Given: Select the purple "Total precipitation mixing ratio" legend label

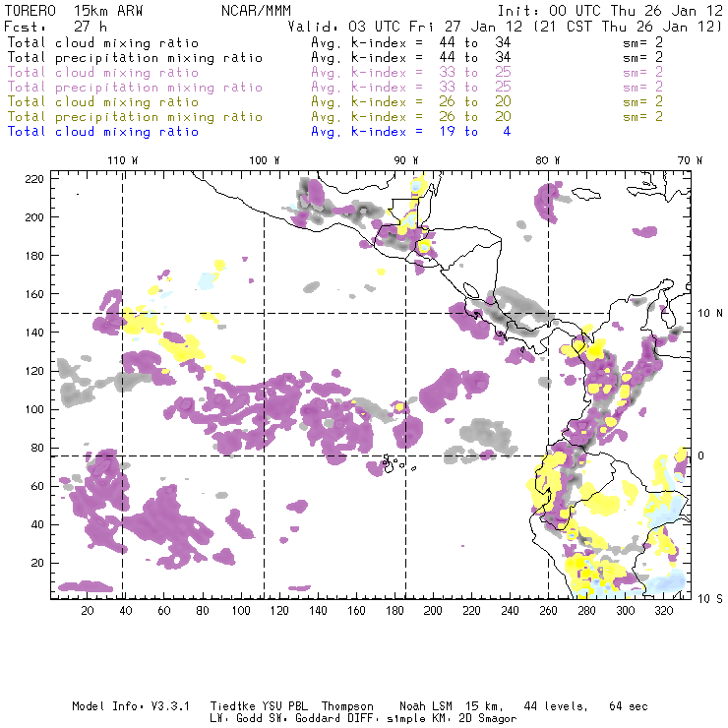Looking at the screenshot, I should point(135,88).
